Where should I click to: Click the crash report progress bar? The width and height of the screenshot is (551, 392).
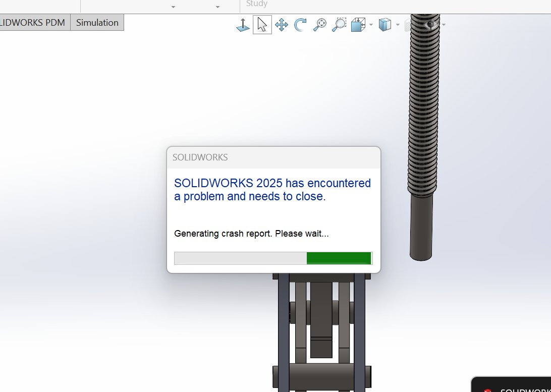[273, 258]
